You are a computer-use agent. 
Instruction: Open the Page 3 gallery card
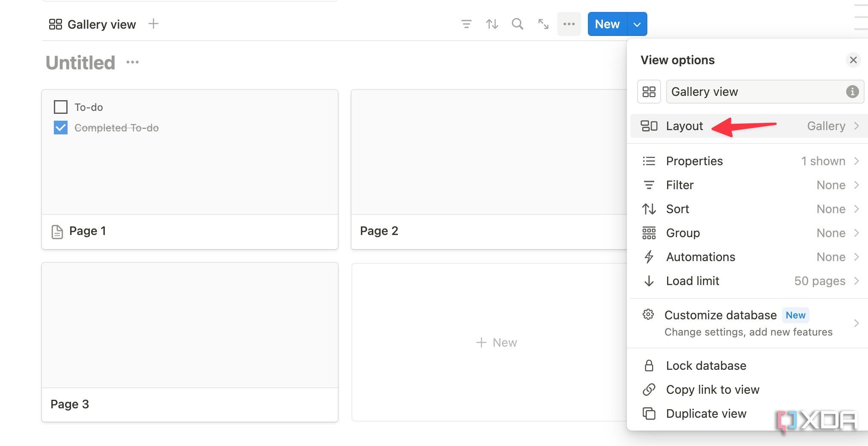(x=190, y=342)
